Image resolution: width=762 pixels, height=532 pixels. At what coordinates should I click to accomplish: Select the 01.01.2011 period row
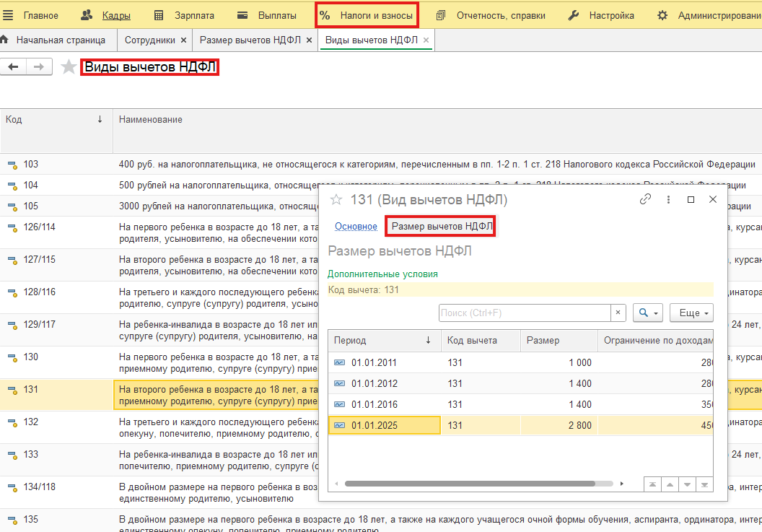(x=520, y=363)
